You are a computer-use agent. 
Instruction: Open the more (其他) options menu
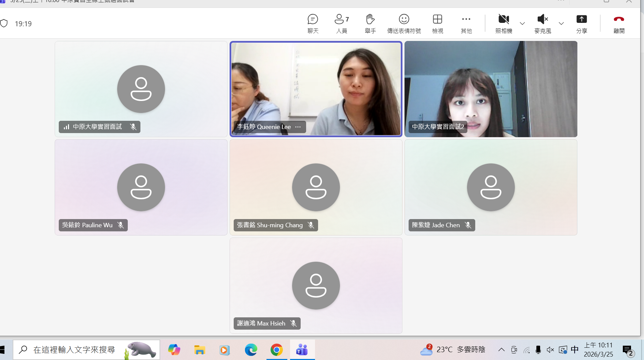click(466, 23)
